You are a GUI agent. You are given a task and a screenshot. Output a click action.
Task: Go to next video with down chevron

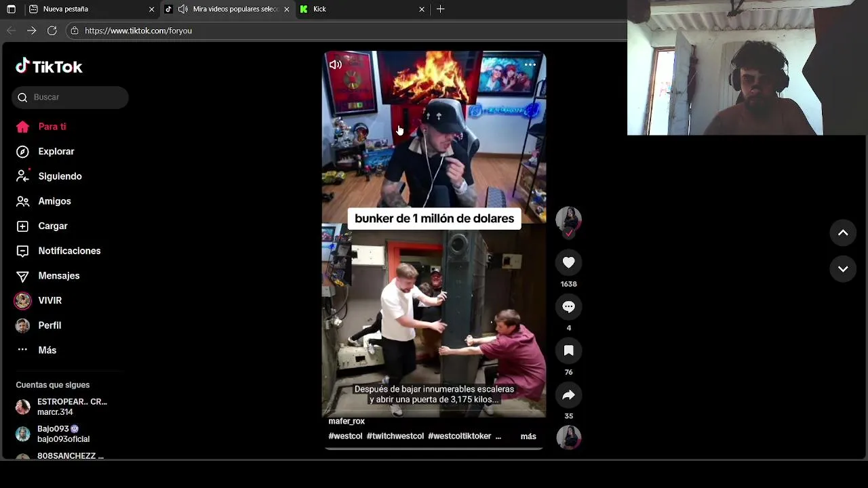tap(843, 269)
